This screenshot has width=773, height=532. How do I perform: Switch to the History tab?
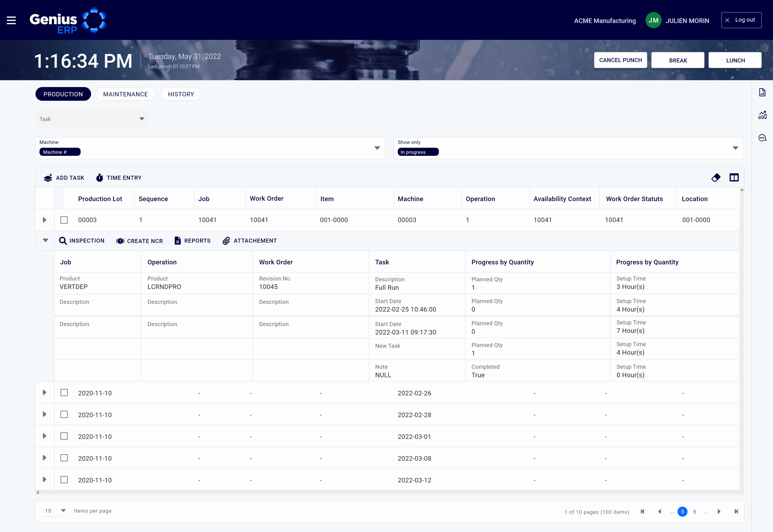(x=181, y=94)
